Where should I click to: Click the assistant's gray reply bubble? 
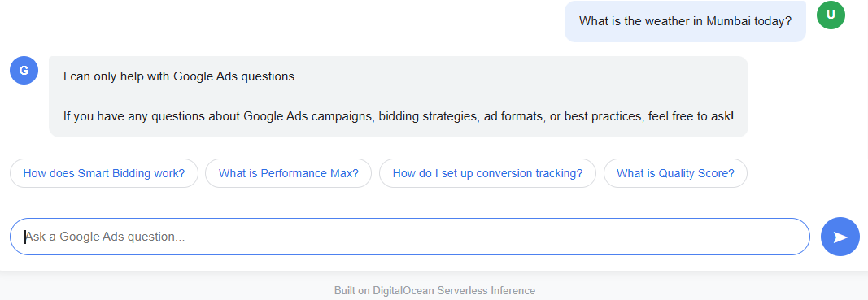[x=399, y=96]
